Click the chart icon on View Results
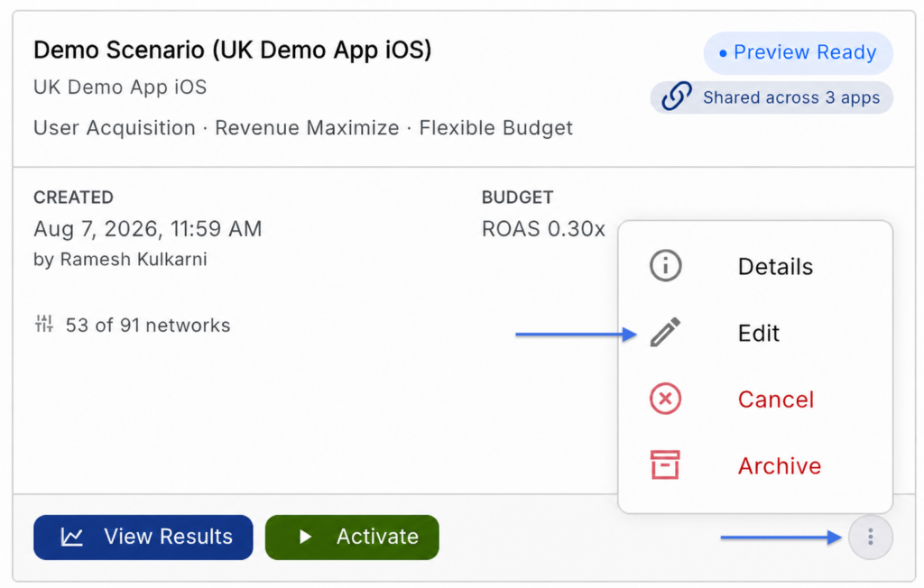Image resolution: width=924 pixels, height=588 pixels. (72, 537)
